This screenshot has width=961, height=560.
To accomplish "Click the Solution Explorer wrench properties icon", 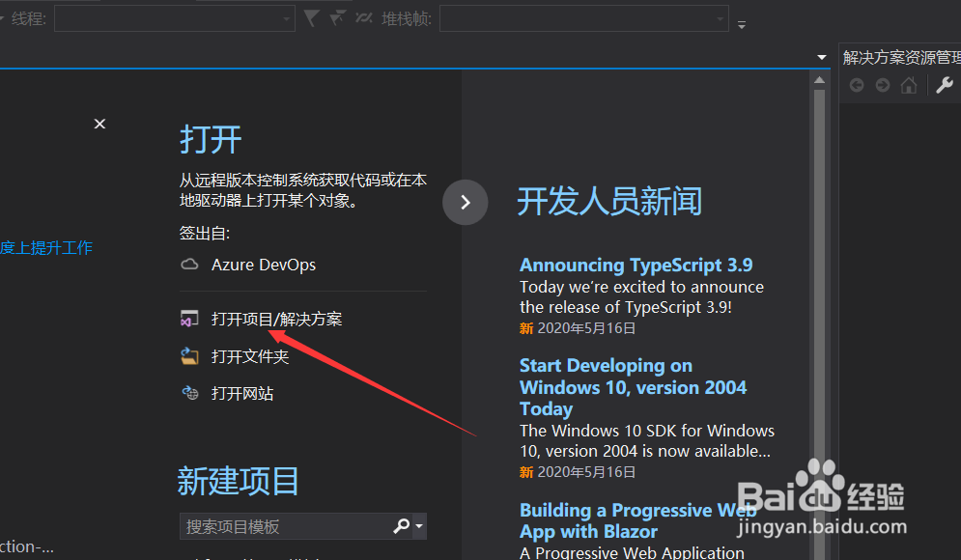I will tap(945, 85).
